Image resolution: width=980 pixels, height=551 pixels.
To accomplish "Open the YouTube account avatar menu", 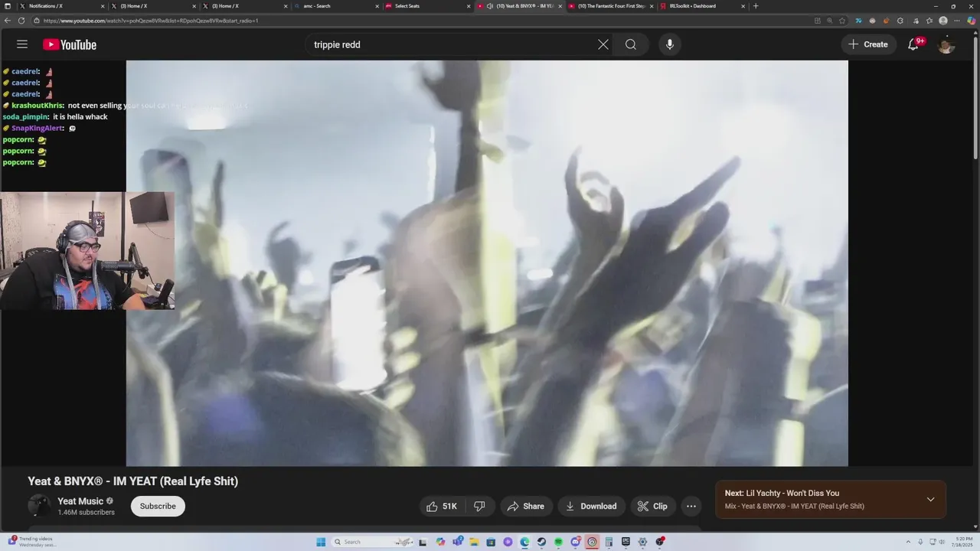I will coord(946,44).
